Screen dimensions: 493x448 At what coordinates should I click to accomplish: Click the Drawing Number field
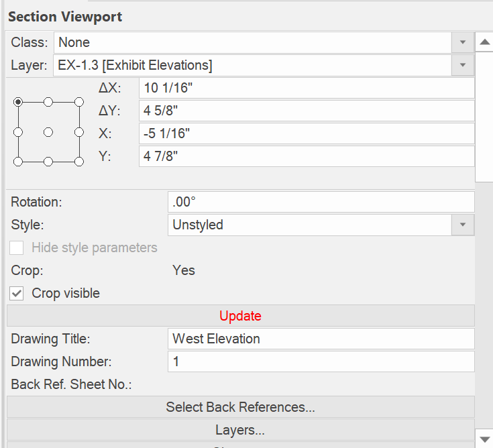click(x=321, y=361)
